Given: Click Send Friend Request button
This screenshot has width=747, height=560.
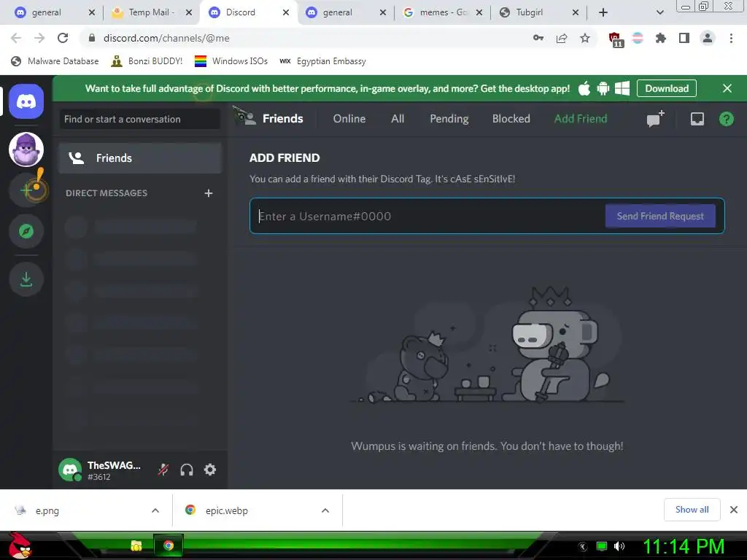Looking at the screenshot, I should coord(660,216).
